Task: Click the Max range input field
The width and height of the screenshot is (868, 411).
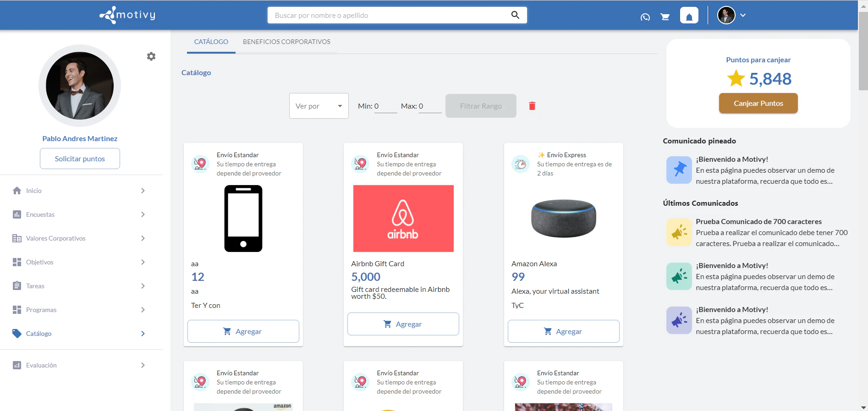Action: coord(430,106)
